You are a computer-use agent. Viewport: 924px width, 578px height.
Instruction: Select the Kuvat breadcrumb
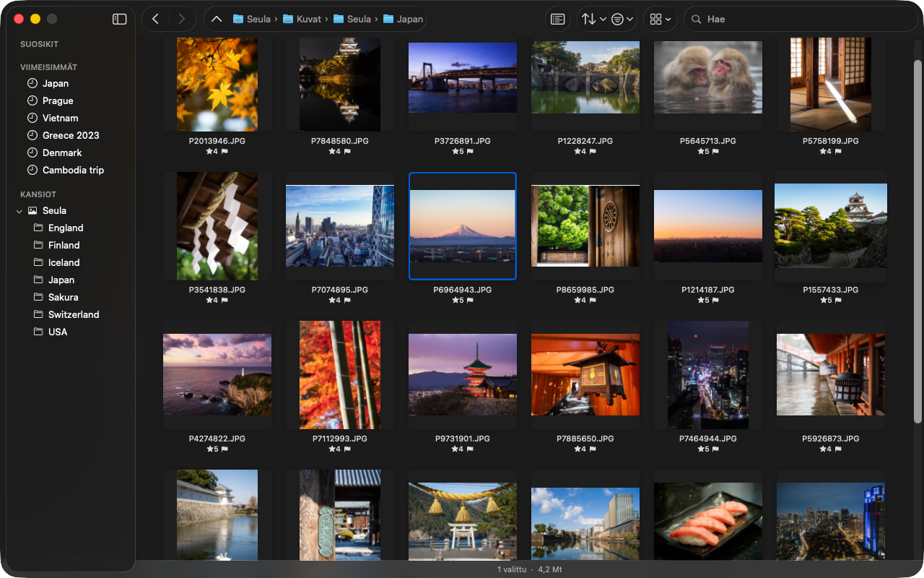pyautogui.click(x=302, y=20)
